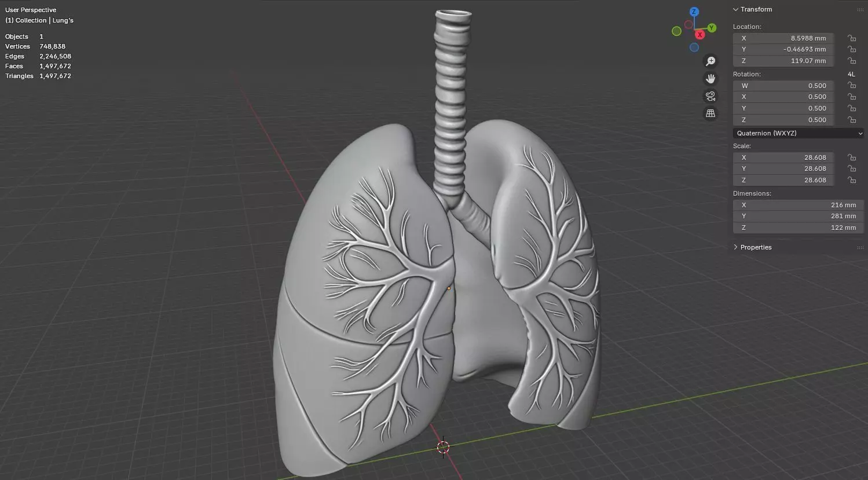Lock the Location X field
Image resolution: width=868 pixels, height=480 pixels.
(x=852, y=38)
